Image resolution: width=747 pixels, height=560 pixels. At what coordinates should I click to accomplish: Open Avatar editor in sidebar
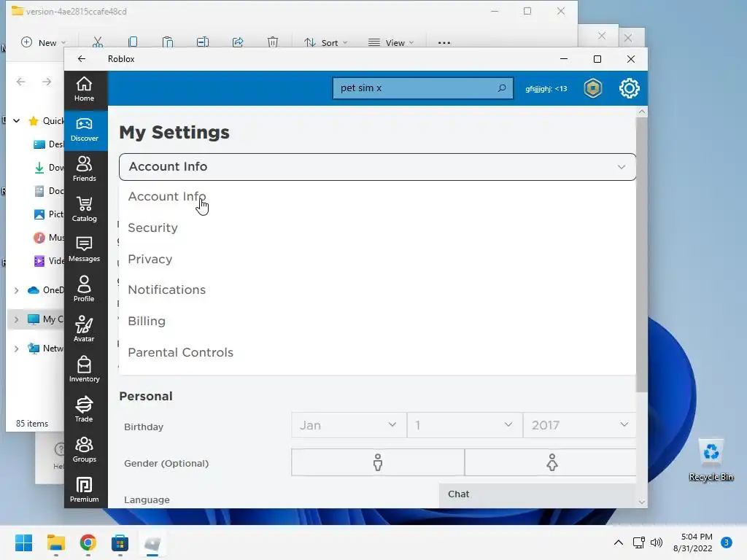pyautogui.click(x=85, y=330)
